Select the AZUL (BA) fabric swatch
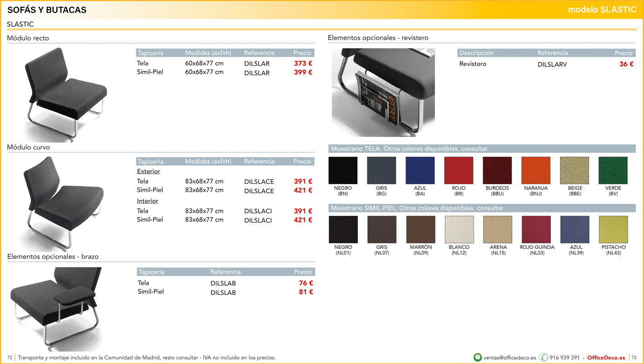Screen dimensions: 644x364 (420, 171)
